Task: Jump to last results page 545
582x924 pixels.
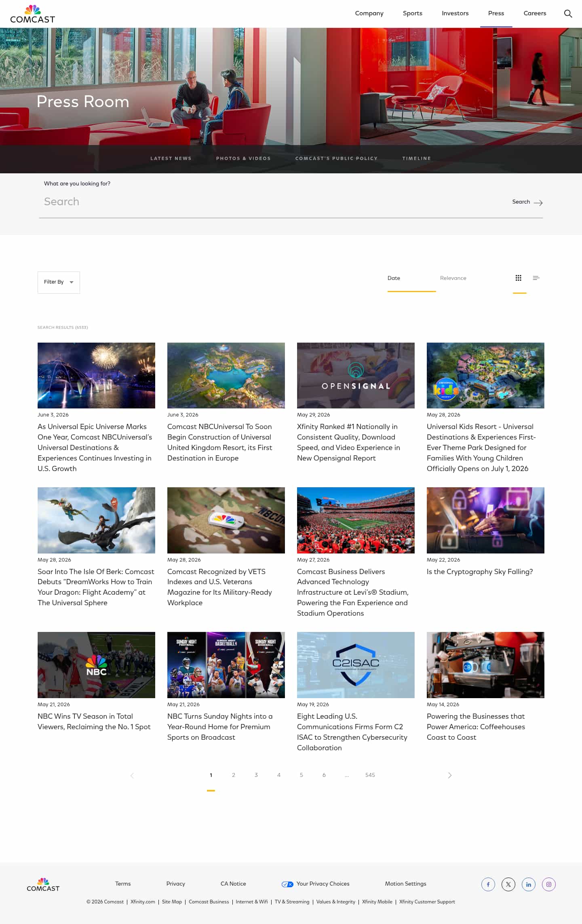Action: 370,775
